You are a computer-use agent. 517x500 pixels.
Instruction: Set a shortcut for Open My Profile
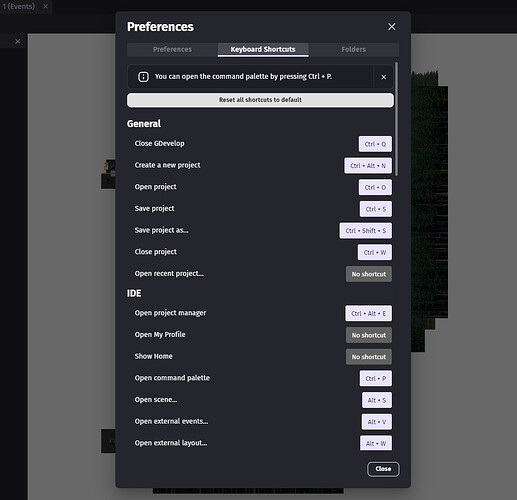click(x=369, y=335)
